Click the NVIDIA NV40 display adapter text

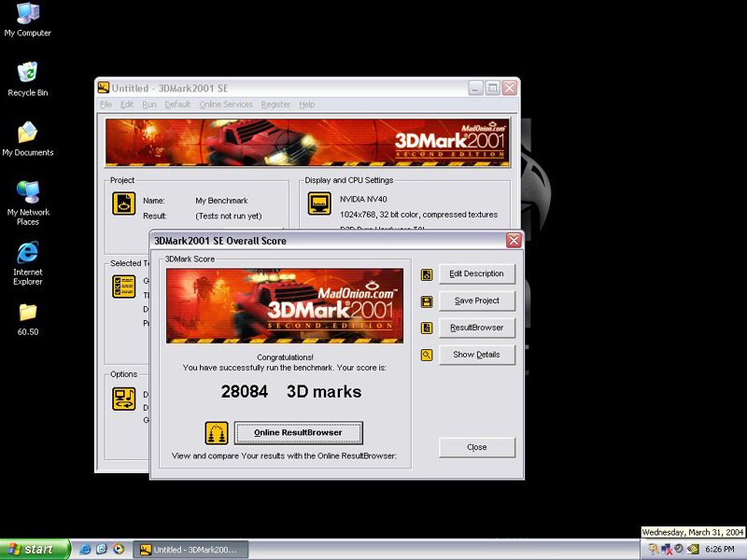(363, 199)
